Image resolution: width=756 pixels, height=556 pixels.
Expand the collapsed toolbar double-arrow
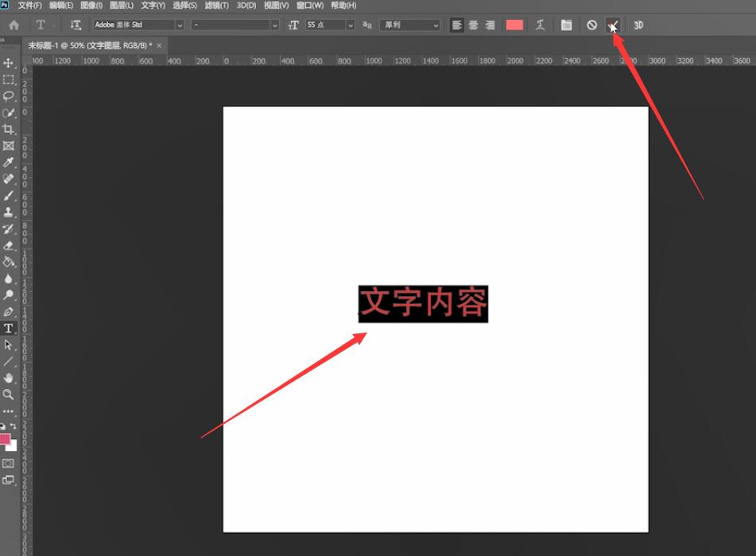click(2, 40)
